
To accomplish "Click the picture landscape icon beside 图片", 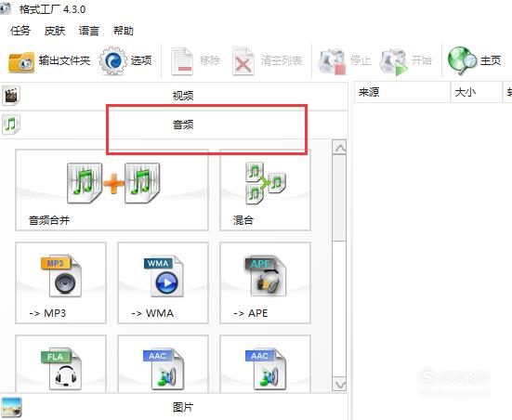I will click(11, 407).
